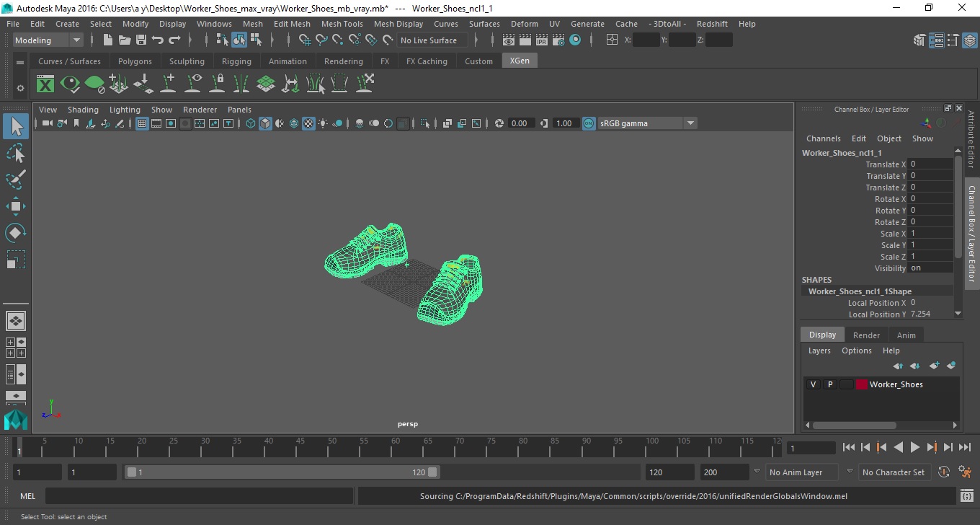
Task: Toggle select by component type mode
Action: 256,40
